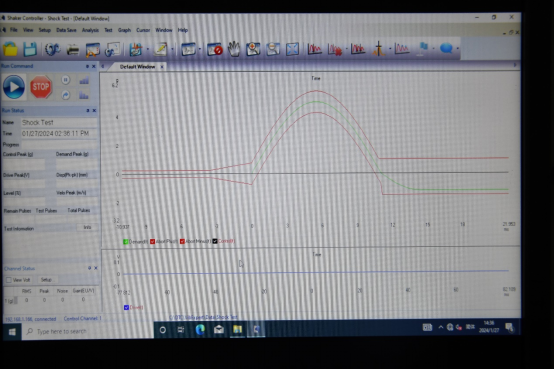Image resolution: width=554 pixels, height=370 pixels.
Task: Close the Run Status panel
Action: pyautogui.click(x=94, y=111)
